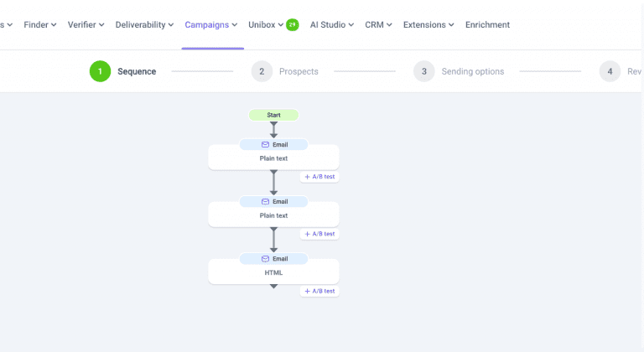
Task: Open the Verifier dropdown menu
Action: (86, 24)
